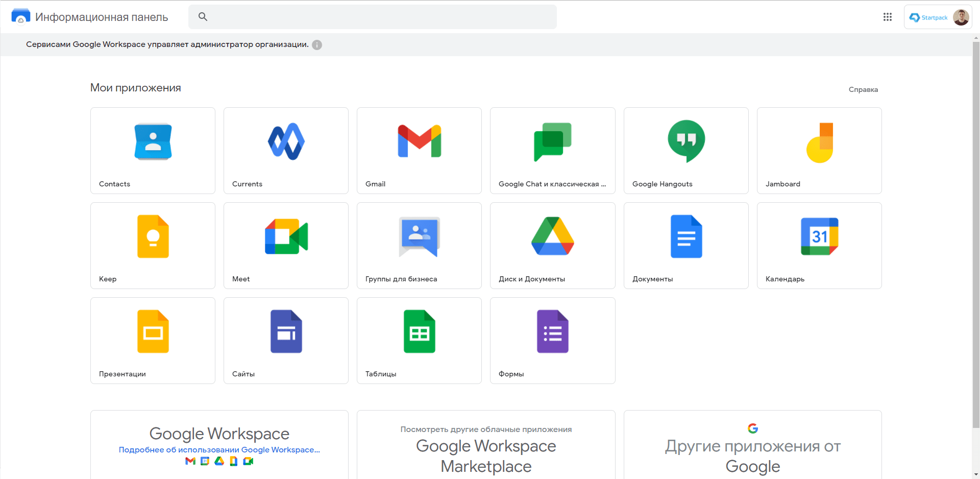The height and width of the screenshot is (479, 980).
Task: Click the Meet label text
Action: [x=241, y=279]
